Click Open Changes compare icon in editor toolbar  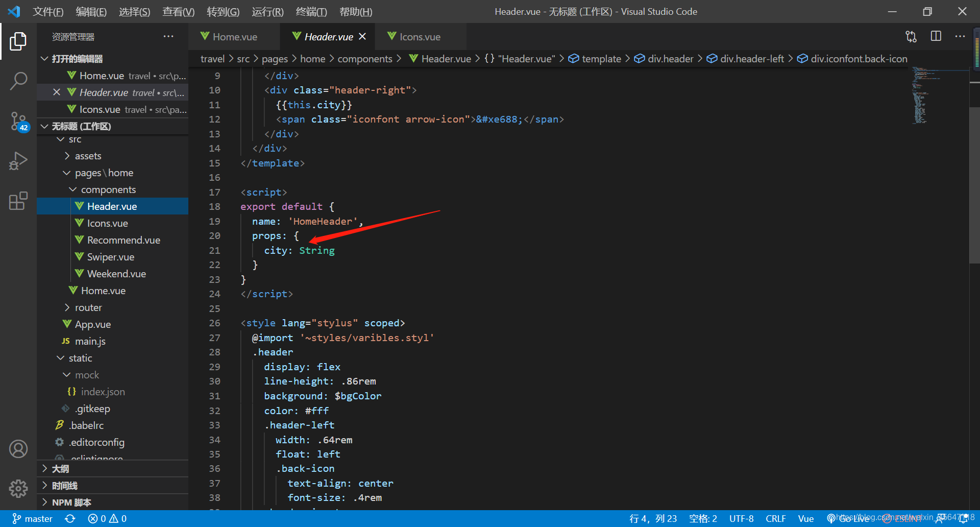click(x=911, y=36)
